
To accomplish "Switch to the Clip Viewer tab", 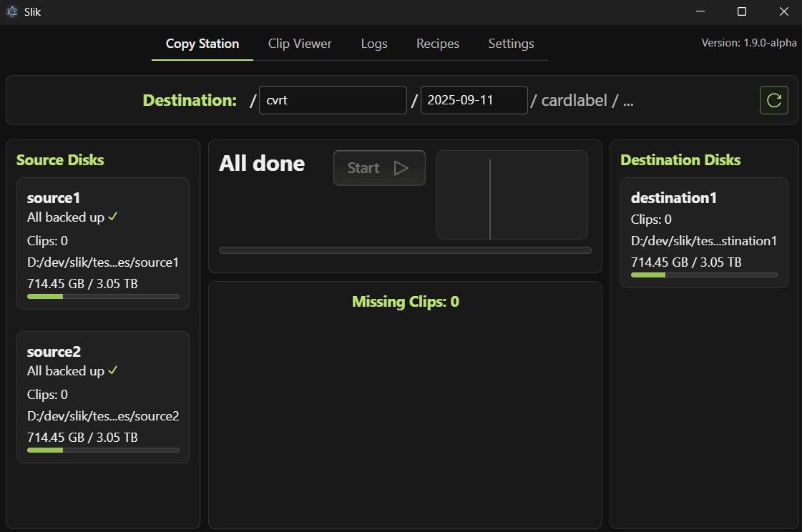I will [300, 44].
